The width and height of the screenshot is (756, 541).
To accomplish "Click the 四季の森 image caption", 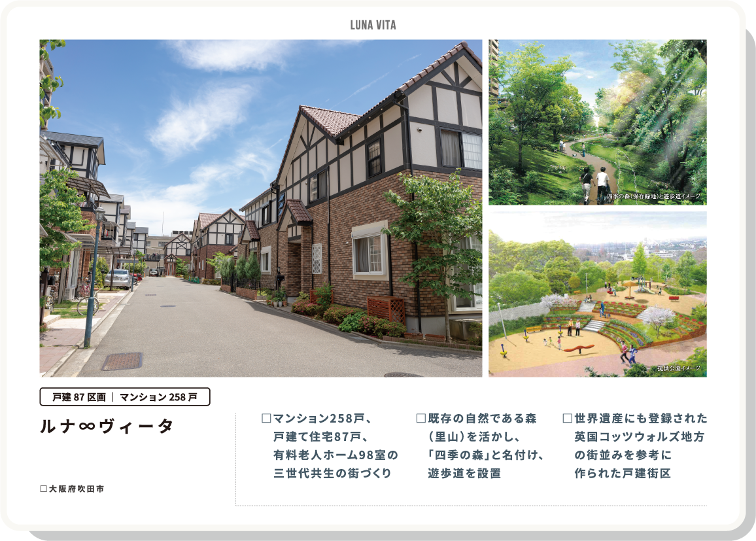I will pyautogui.click(x=653, y=196).
